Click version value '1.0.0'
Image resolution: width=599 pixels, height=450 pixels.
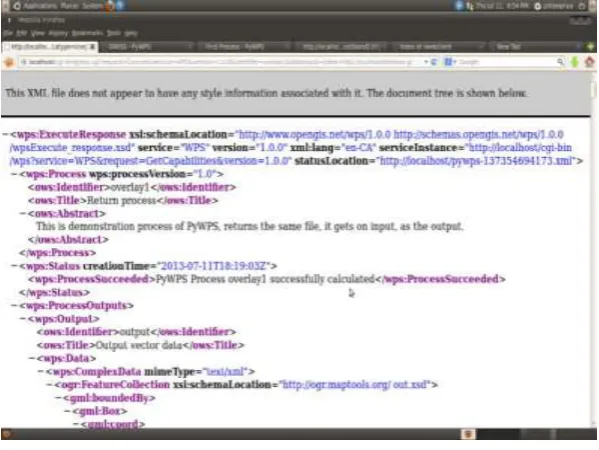[271, 147]
